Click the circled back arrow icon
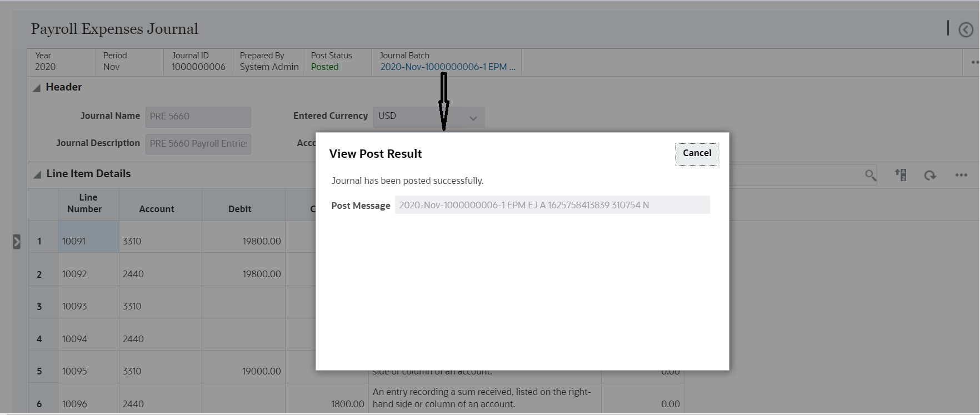The height and width of the screenshot is (415, 980). [x=966, y=29]
